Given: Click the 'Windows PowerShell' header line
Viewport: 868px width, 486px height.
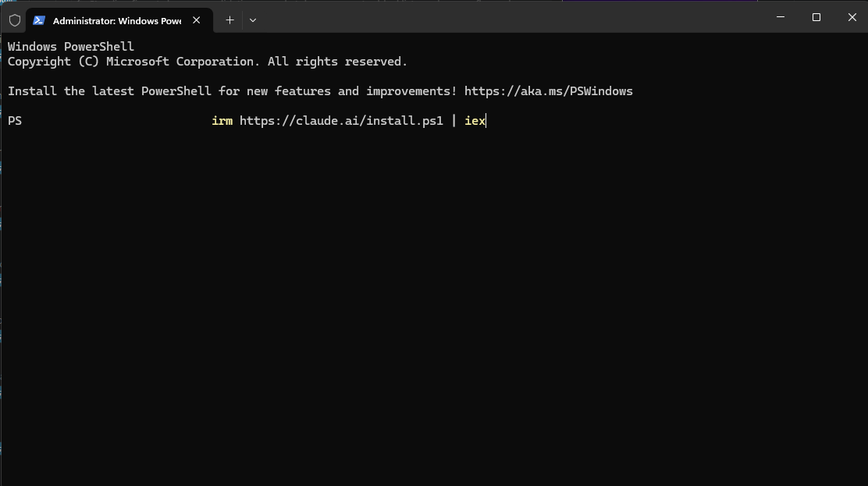Looking at the screenshot, I should click(71, 47).
